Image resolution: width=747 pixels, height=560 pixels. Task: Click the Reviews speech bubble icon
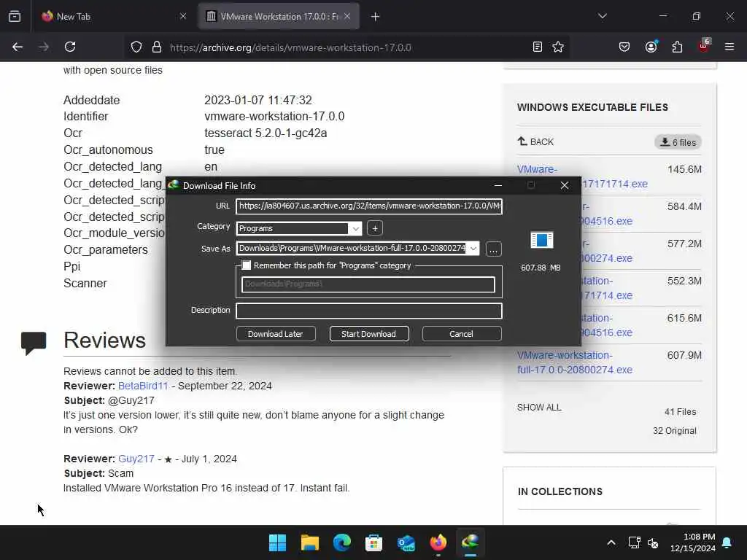(34, 343)
